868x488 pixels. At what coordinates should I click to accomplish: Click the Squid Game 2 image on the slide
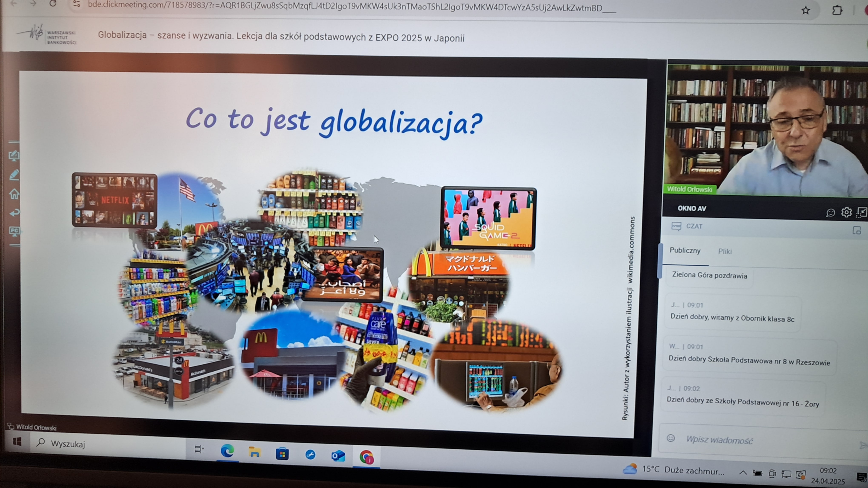pos(489,218)
